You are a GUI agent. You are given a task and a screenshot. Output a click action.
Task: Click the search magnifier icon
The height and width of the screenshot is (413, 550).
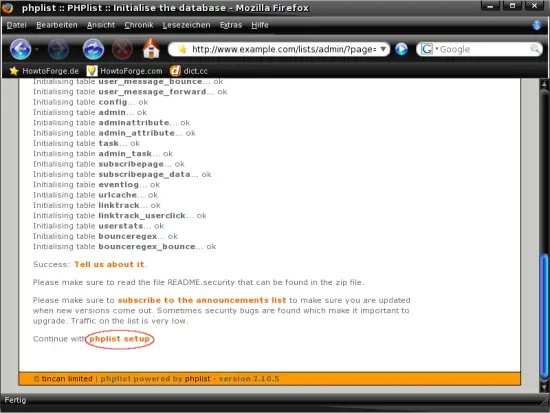pyautogui.click(x=535, y=49)
